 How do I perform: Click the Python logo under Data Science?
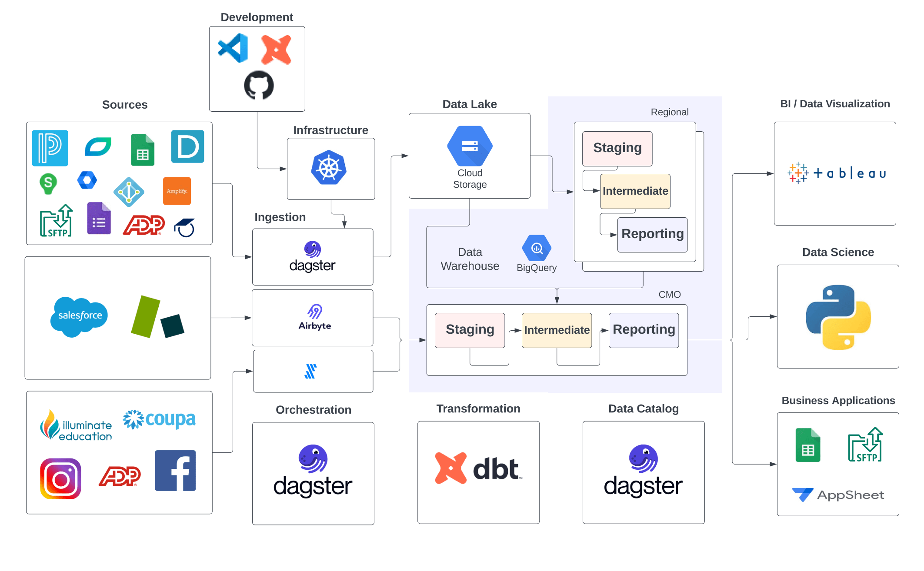click(x=838, y=317)
